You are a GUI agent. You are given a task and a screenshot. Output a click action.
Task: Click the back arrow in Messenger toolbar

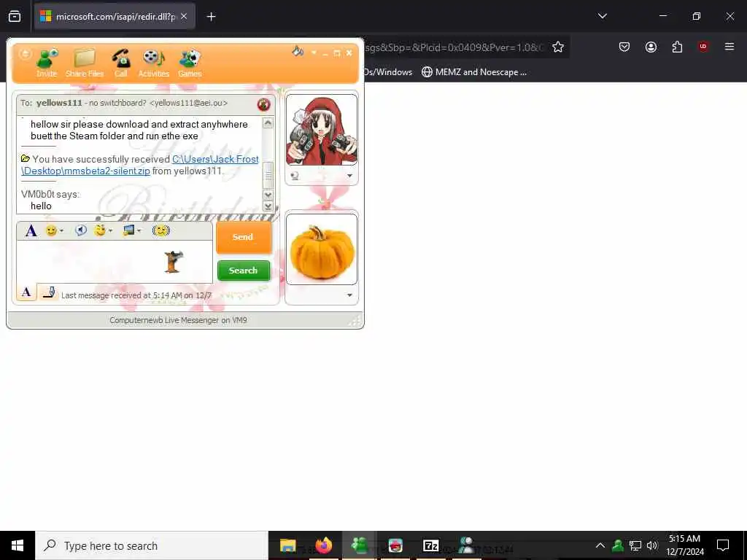26,53
